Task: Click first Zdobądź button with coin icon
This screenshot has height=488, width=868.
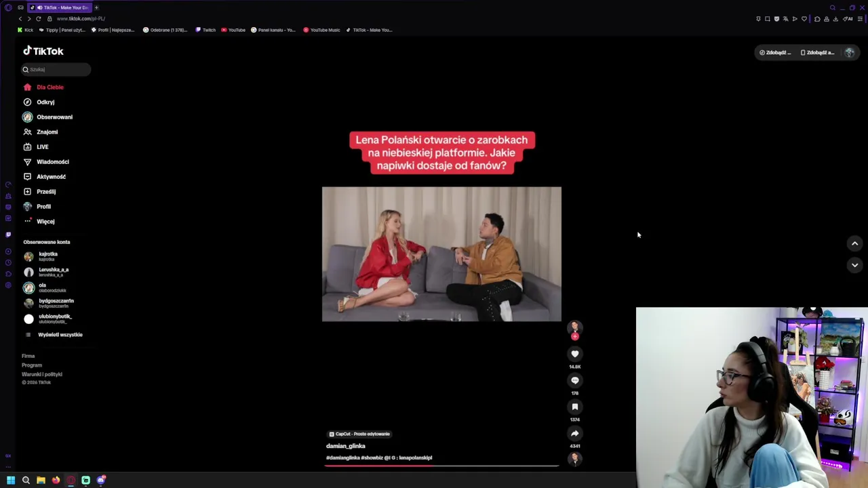Action: pos(775,52)
